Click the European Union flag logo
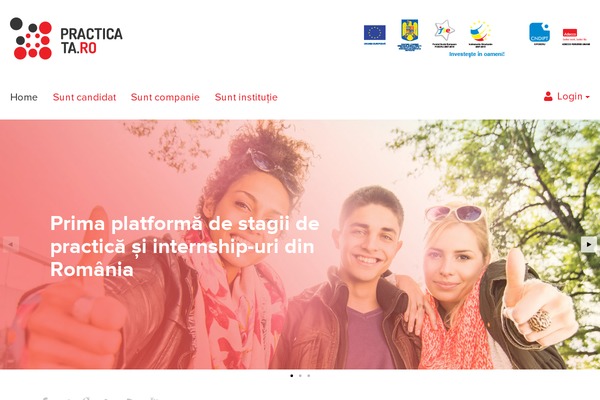Viewport: 600px width, 400px height. (x=375, y=34)
